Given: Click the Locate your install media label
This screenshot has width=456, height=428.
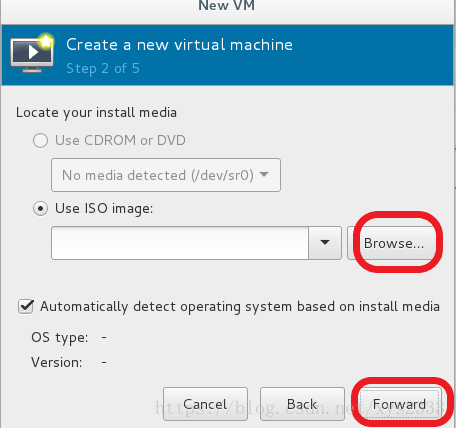Looking at the screenshot, I should tap(96, 113).
